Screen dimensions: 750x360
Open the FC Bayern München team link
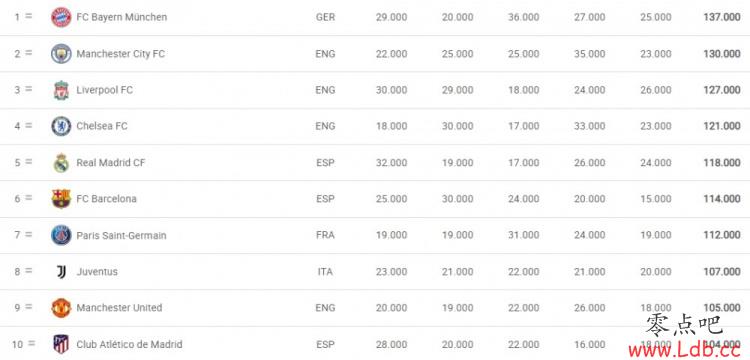pos(122,17)
